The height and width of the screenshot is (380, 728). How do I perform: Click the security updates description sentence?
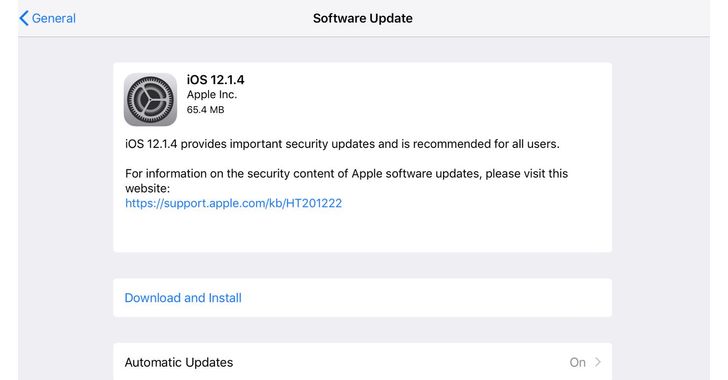342,144
